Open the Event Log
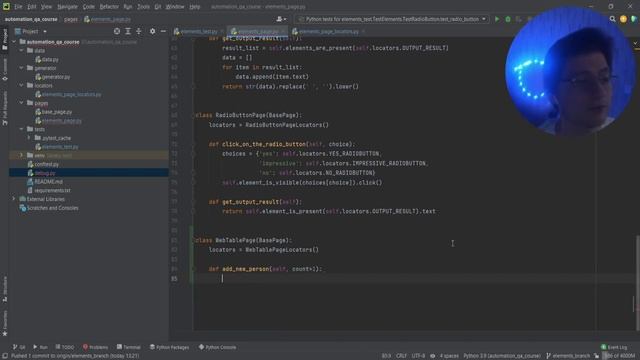Viewport: 640px width, 360px height. pyautogui.click(x=614, y=347)
